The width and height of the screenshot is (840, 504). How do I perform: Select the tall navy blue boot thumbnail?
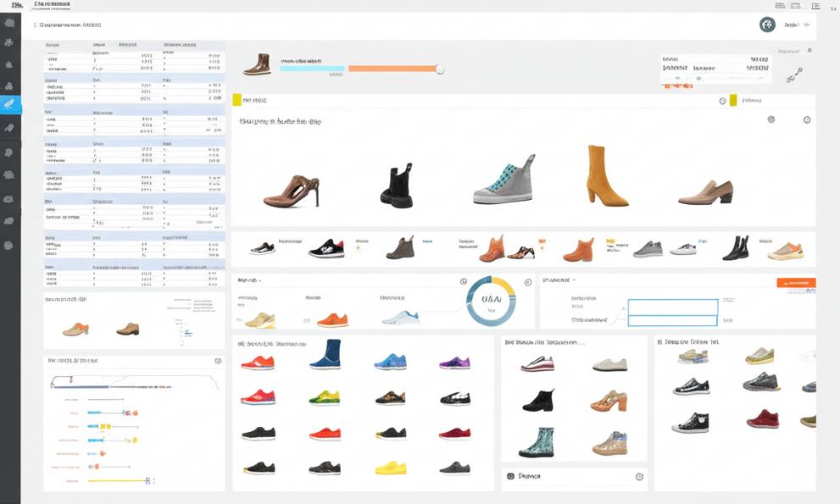(x=325, y=354)
